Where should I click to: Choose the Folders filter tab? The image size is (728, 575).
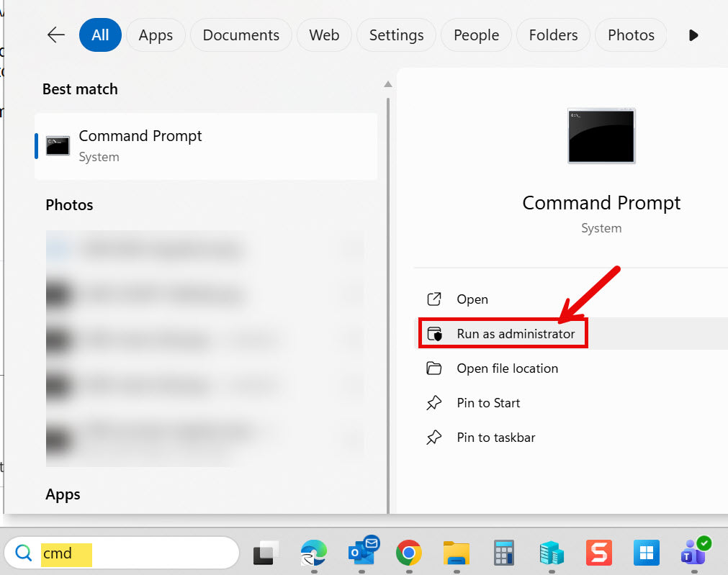(553, 35)
